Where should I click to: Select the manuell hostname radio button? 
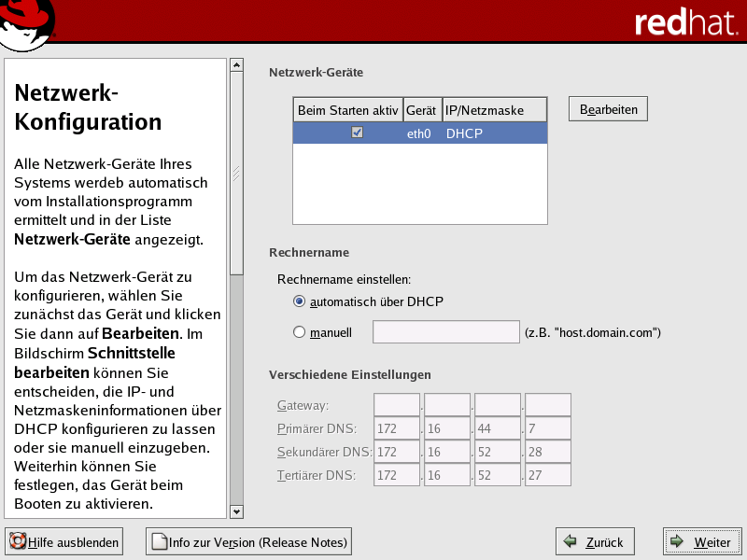(300, 331)
